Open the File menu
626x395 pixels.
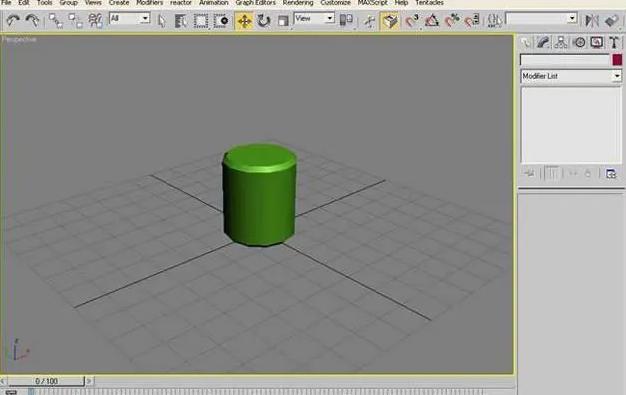coord(6,3)
